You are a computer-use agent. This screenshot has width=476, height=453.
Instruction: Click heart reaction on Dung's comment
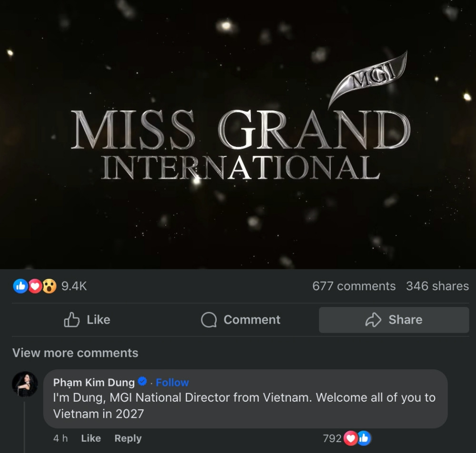tap(351, 438)
